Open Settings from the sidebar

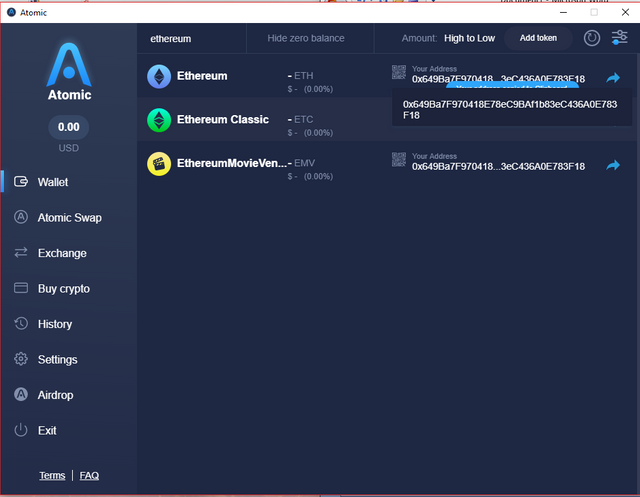coord(58,359)
